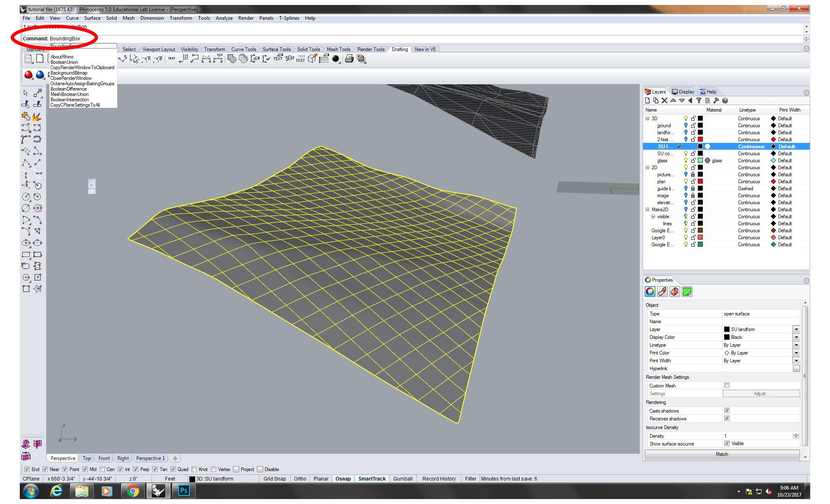Select the pointer arrow tool in left toolbar

(x=26, y=93)
